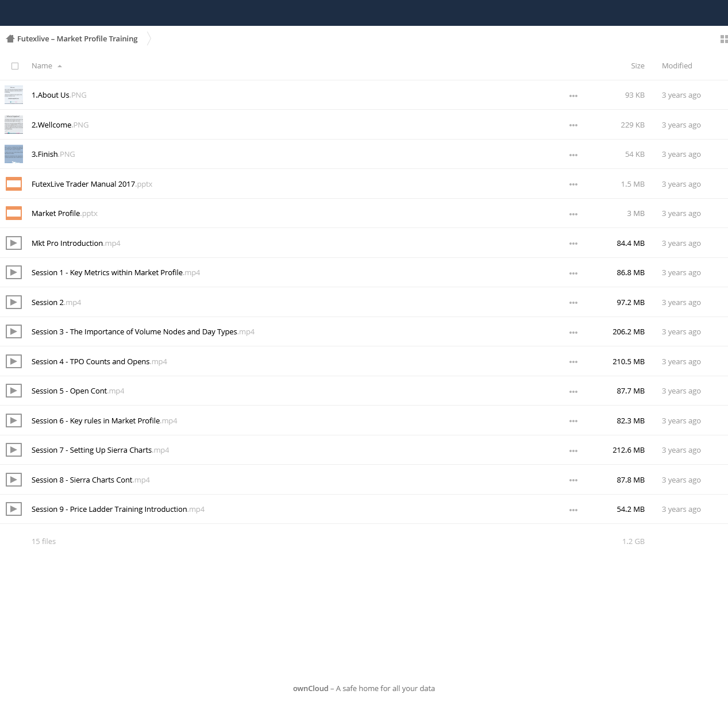This screenshot has width=728, height=706.
Task: Open more actions for Market Profile.pptx
Action: [x=573, y=214]
